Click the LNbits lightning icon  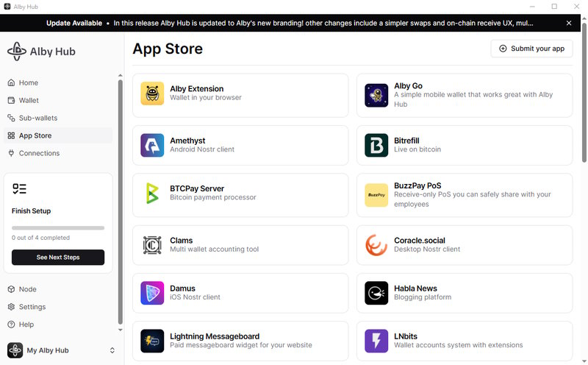(376, 341)
